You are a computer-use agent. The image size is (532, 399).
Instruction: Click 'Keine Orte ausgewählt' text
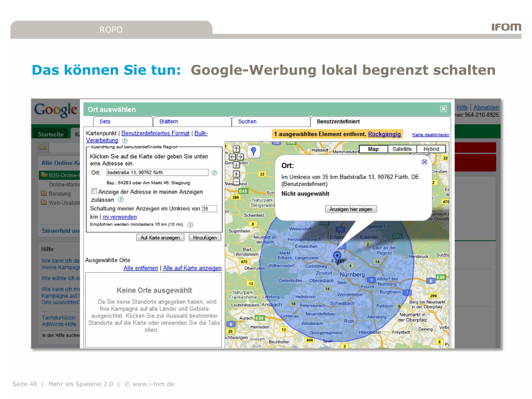pyautogui.click(x=154, y=290)
